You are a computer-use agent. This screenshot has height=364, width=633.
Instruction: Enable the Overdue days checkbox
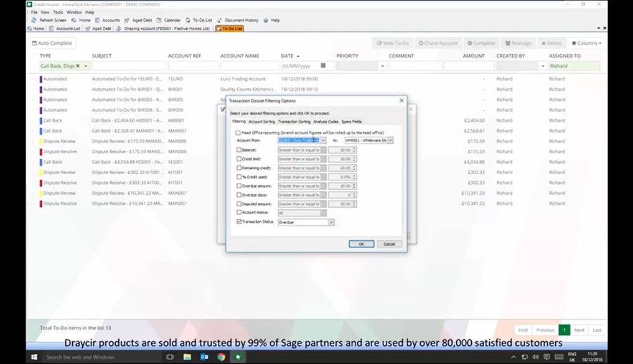239,195
